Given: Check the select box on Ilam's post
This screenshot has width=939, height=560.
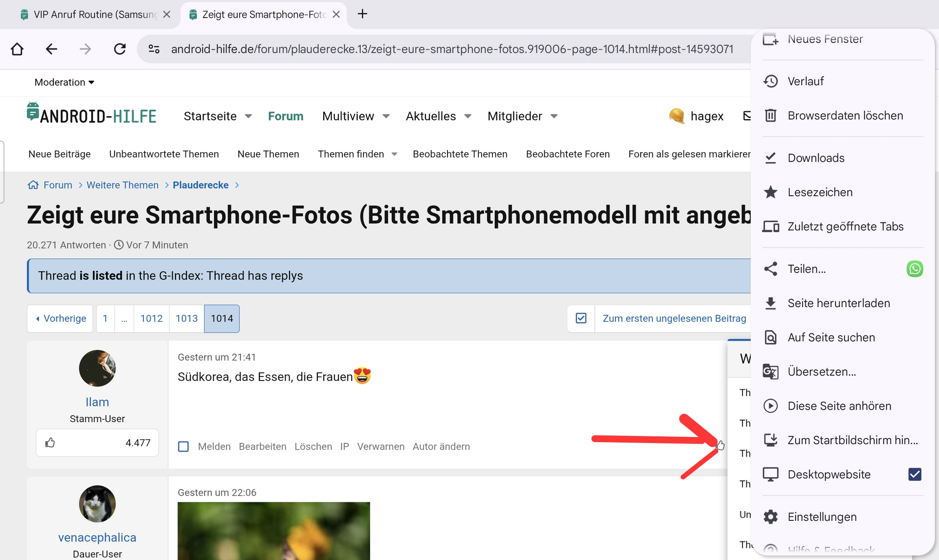Looking at the screenshot, I should point(183,447).
